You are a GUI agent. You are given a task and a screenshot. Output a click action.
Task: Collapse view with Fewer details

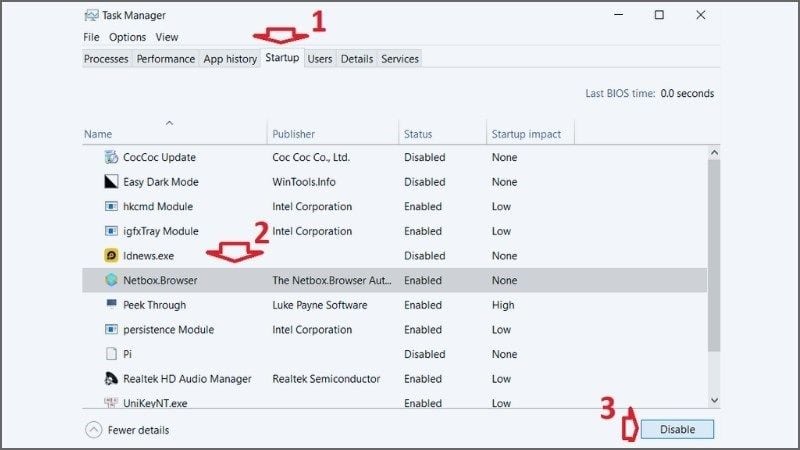(127, 430)
